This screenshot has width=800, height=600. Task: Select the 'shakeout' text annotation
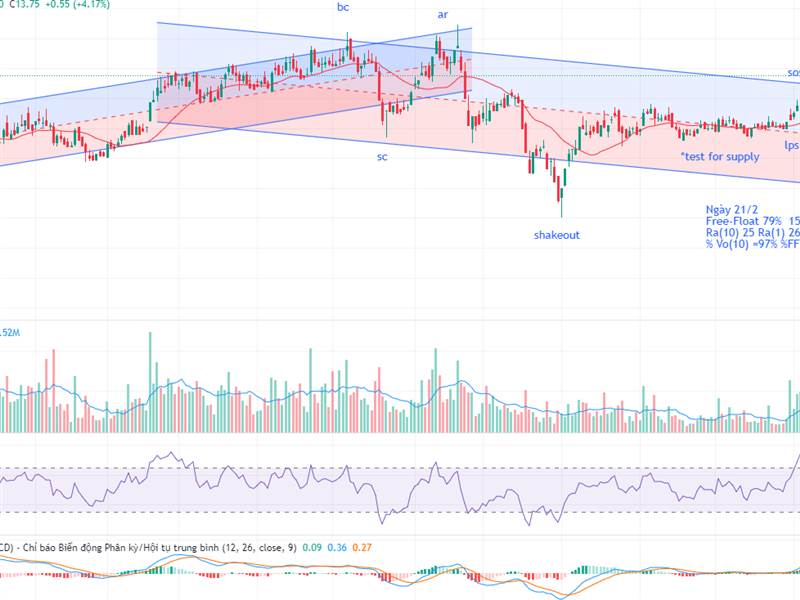coord(557,236)
